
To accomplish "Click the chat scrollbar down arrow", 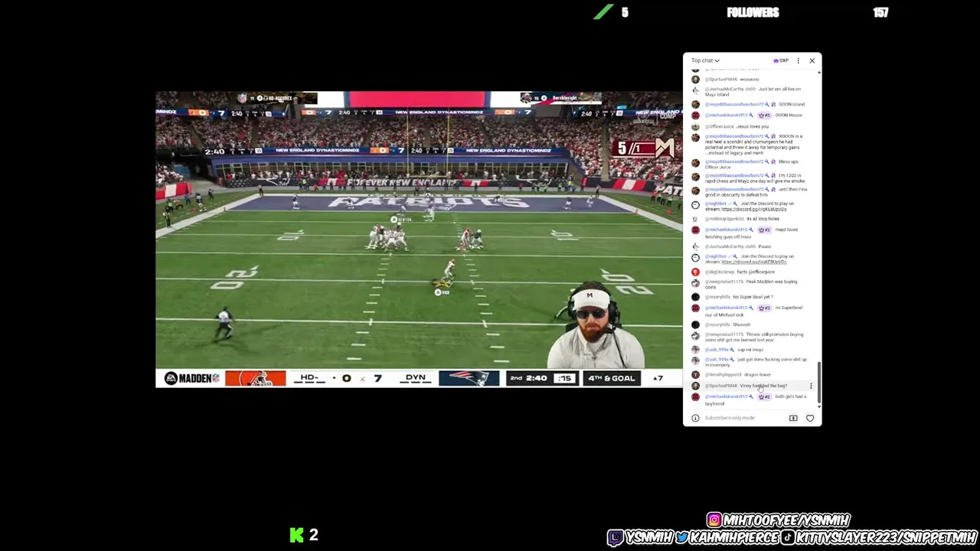I will point(819,406).
